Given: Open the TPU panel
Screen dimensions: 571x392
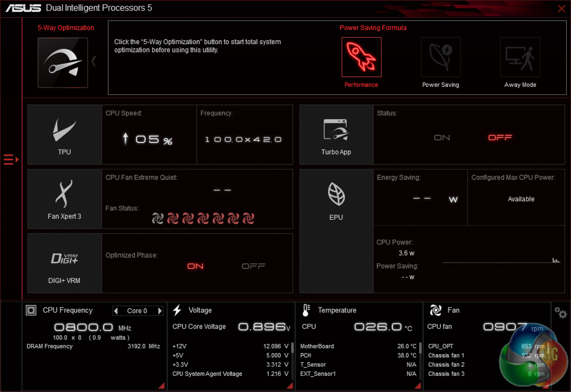Looking at the screenshot, I should [x=64, y=135].
